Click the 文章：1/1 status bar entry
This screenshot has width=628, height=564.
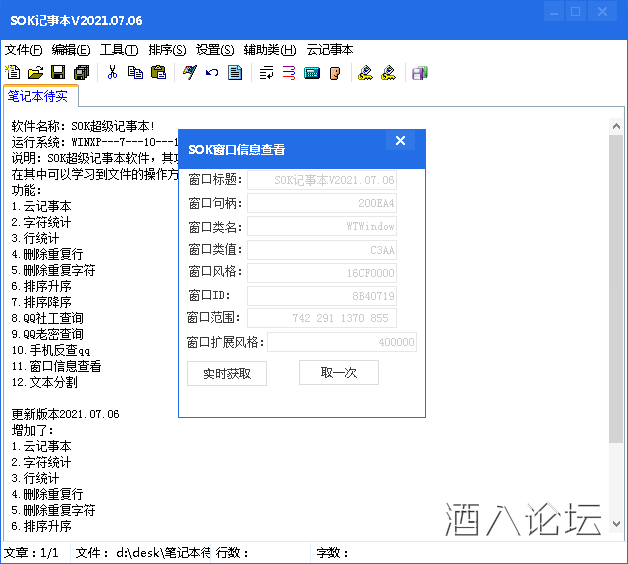pos(31,553)
